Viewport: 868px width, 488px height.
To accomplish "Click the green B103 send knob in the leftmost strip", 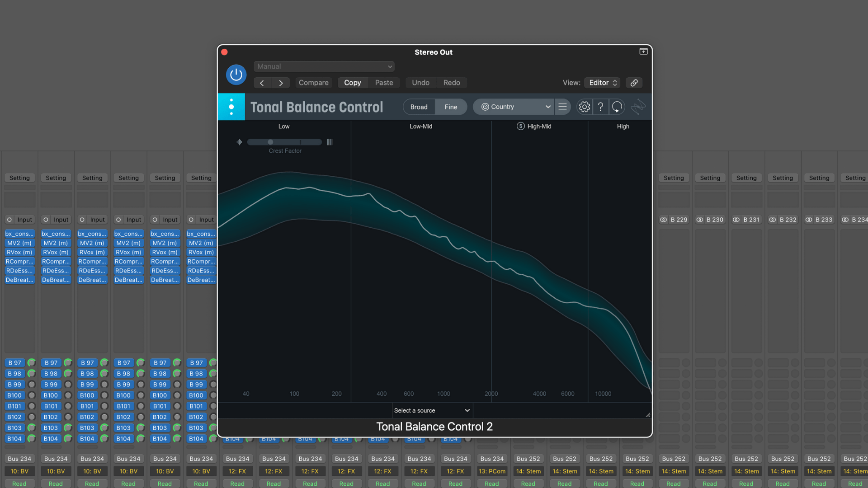I will 32,428.
